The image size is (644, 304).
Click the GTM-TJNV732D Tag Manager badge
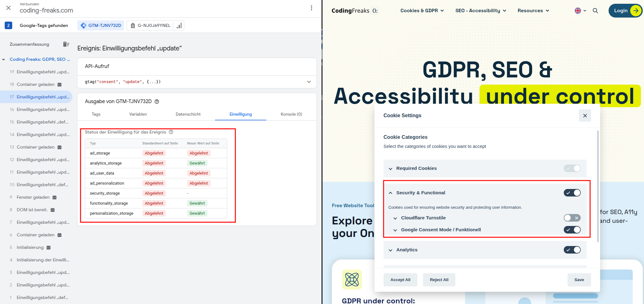pyautogui.click(x=101, y=25)
